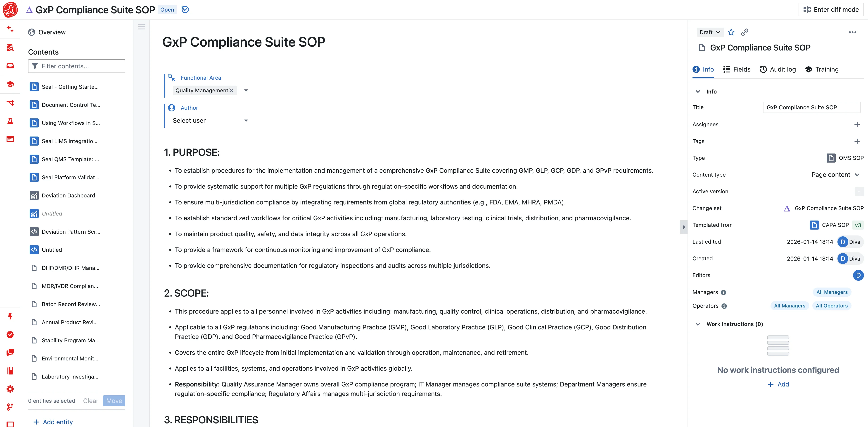
Task: Open the three-dot more options menu
Action: pos(852,32)
